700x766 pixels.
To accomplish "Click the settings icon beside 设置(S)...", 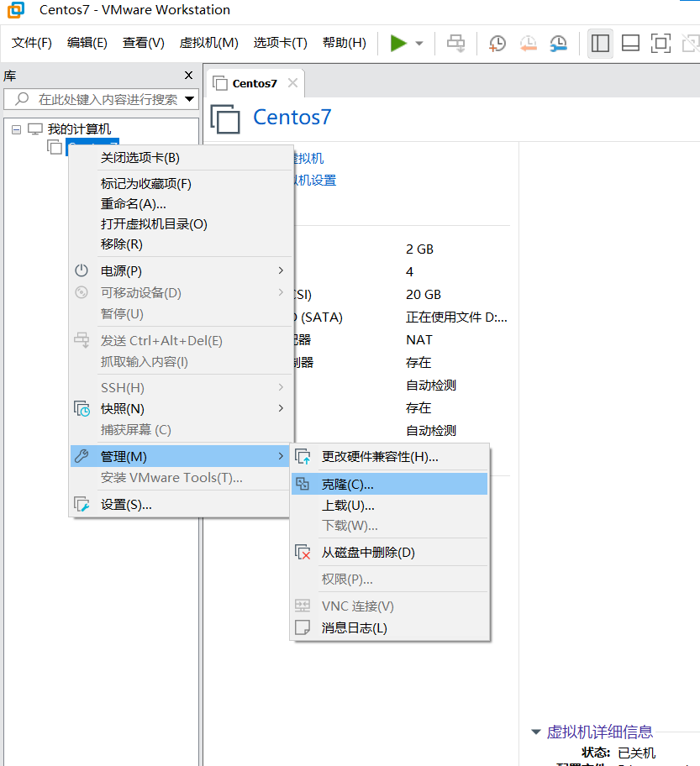I will (x=82, y=504).
